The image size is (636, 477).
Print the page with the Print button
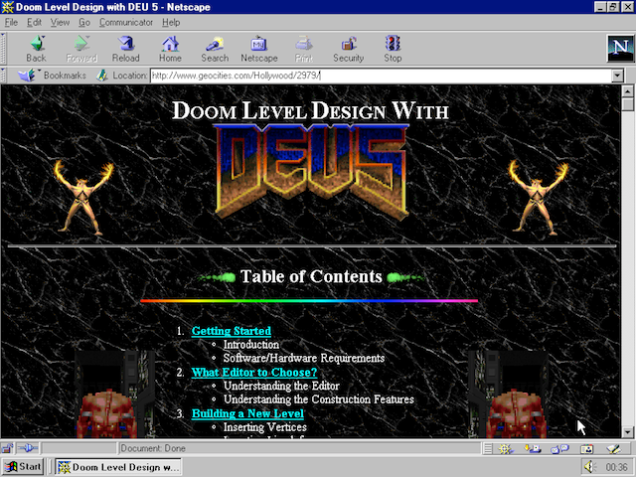[x=304, y=49]
